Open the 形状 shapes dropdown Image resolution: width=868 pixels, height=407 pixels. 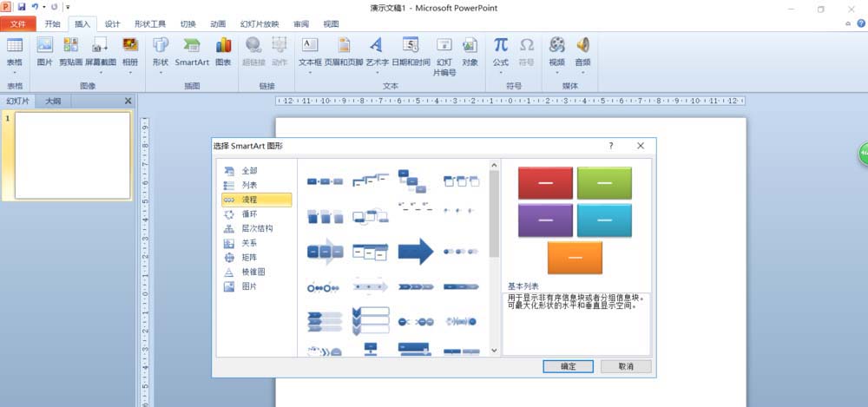pos(161,72)
